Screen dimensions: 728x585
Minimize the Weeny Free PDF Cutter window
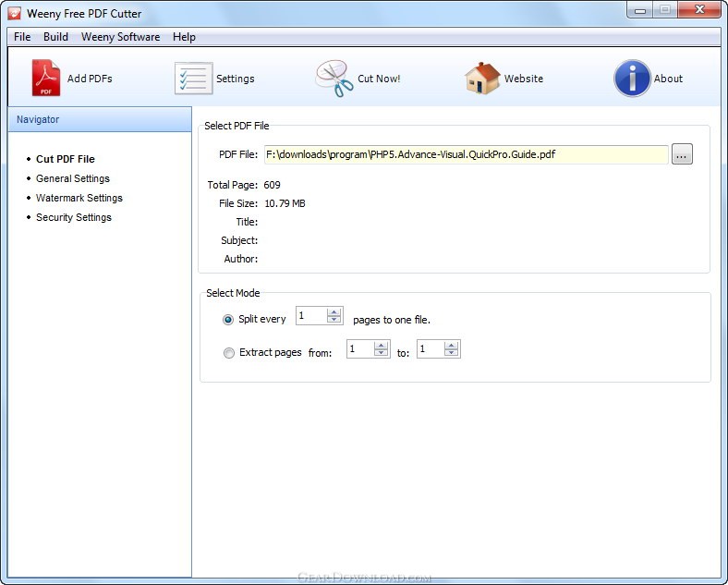point(640,10)
